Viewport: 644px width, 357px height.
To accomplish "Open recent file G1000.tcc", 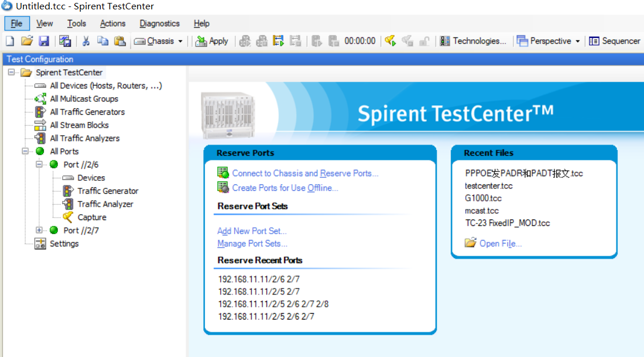I will pos(483,198).
